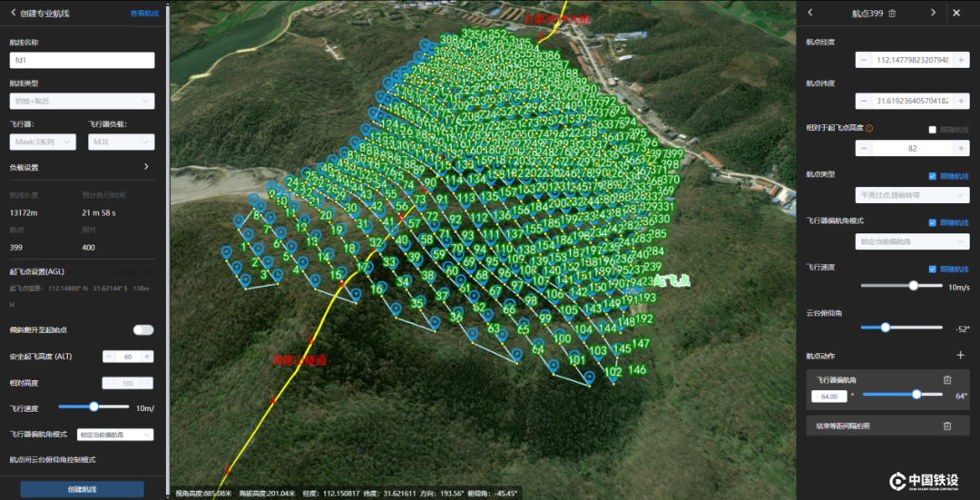Go to previous waypoint arrow
The width and height of the screenshot is (980, 500).
[x=810, y=14]
